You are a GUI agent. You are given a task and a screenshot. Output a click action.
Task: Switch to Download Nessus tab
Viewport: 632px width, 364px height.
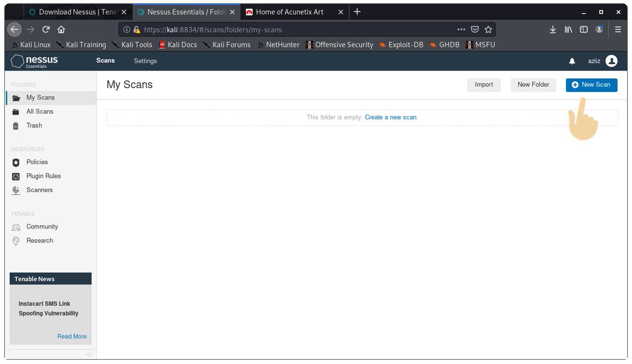click(78, 12)
